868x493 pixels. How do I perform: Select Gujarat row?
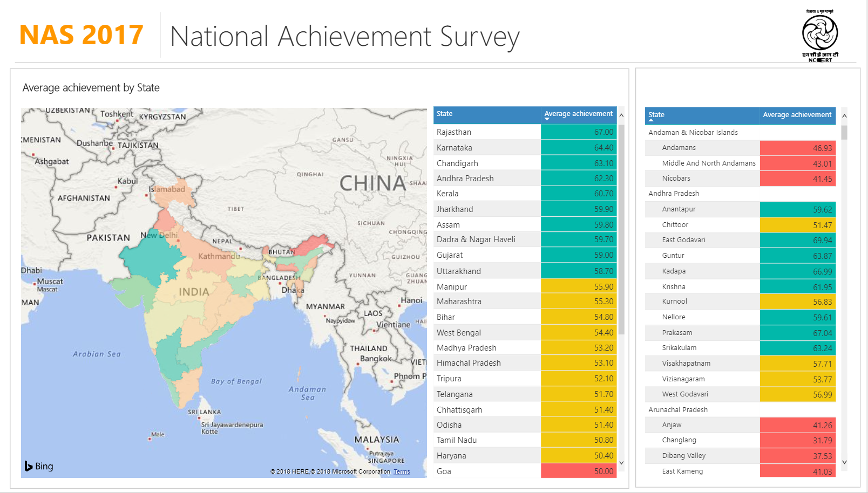[525, 255]
